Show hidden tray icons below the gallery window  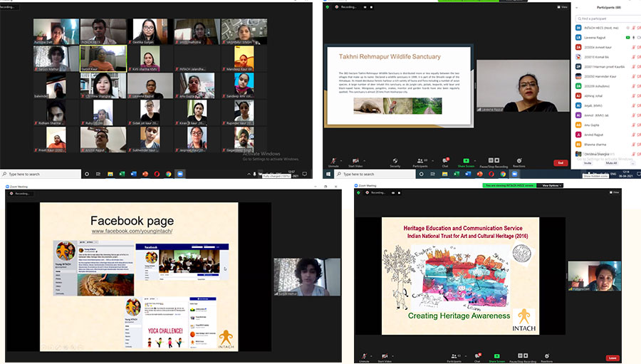tap(249, 174)
